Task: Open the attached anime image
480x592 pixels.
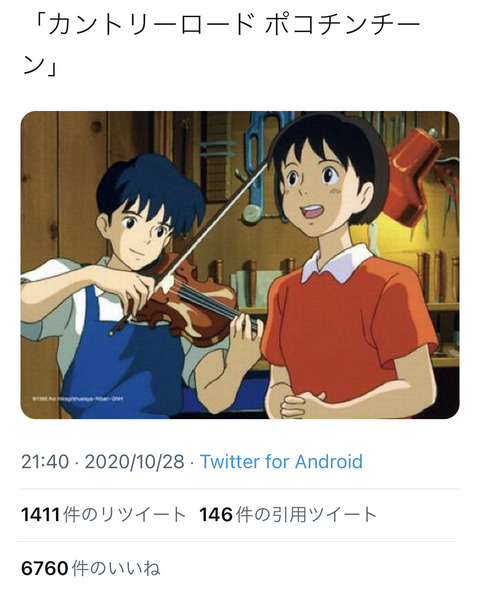Action: (x=240, y=265)
